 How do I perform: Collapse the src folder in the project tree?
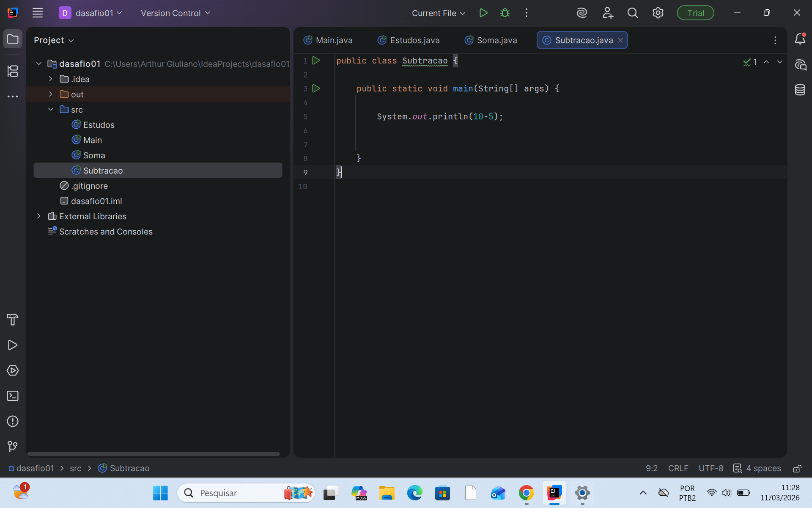(51, 110)
